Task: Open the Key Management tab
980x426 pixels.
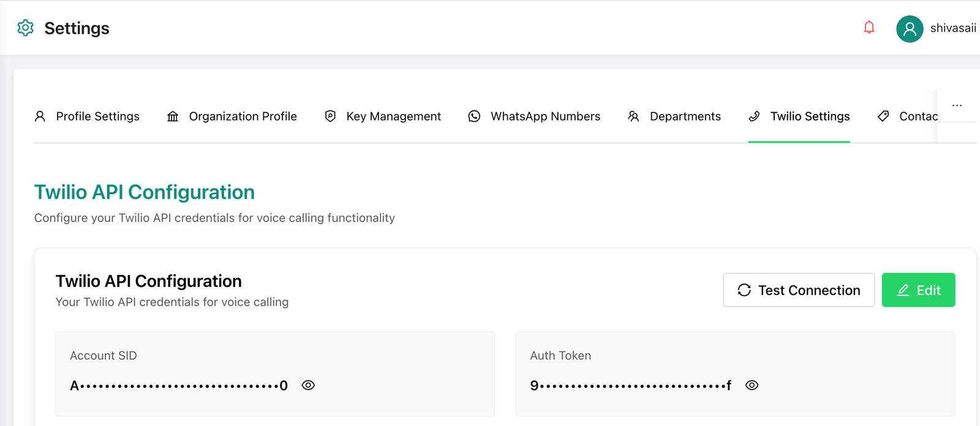Action: [x=382, y=116]
